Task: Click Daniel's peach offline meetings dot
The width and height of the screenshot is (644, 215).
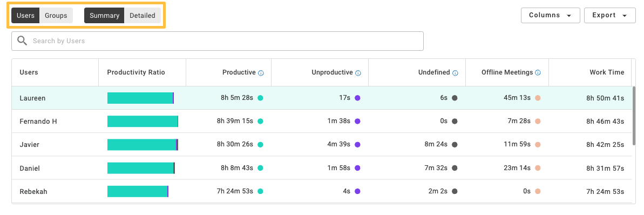Action: coord(538,168)
